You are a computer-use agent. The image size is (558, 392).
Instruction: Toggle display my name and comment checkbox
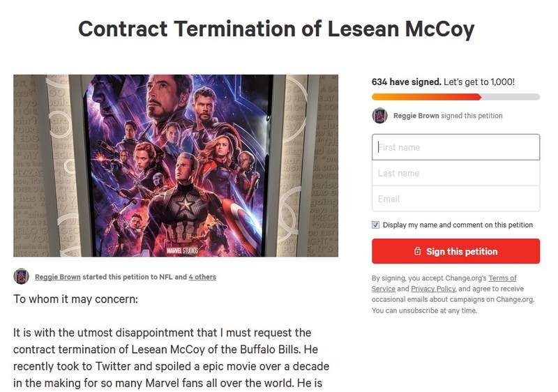[376, 225]
